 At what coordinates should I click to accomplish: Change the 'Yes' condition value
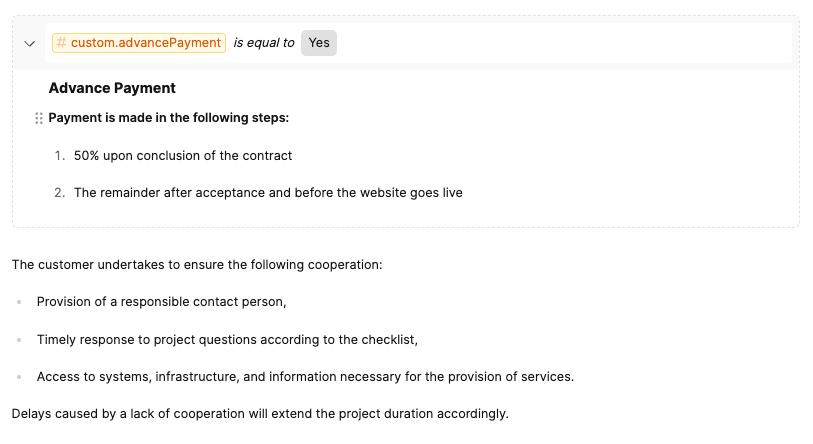319,43
